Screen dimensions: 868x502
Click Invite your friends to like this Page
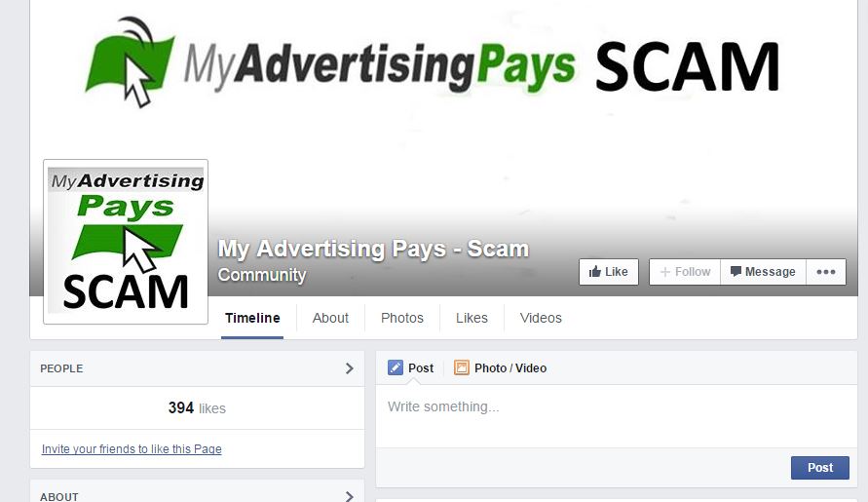[132, 448]
